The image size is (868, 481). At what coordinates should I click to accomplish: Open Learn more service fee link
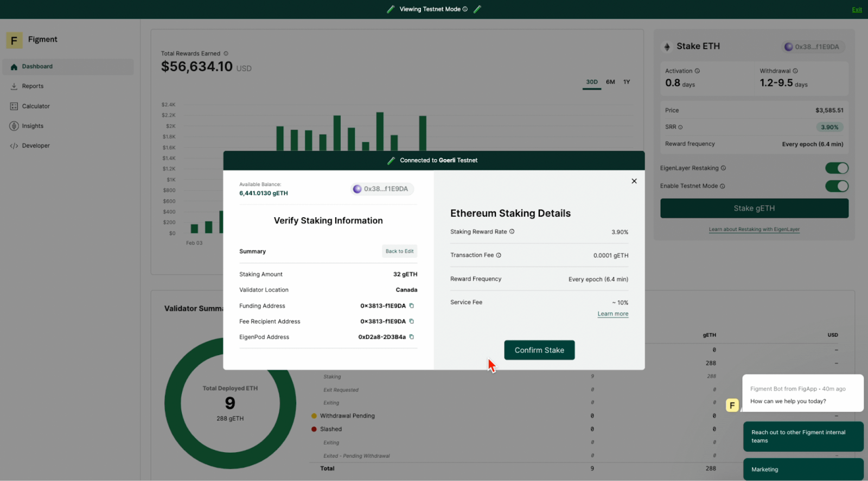[612, 314]
